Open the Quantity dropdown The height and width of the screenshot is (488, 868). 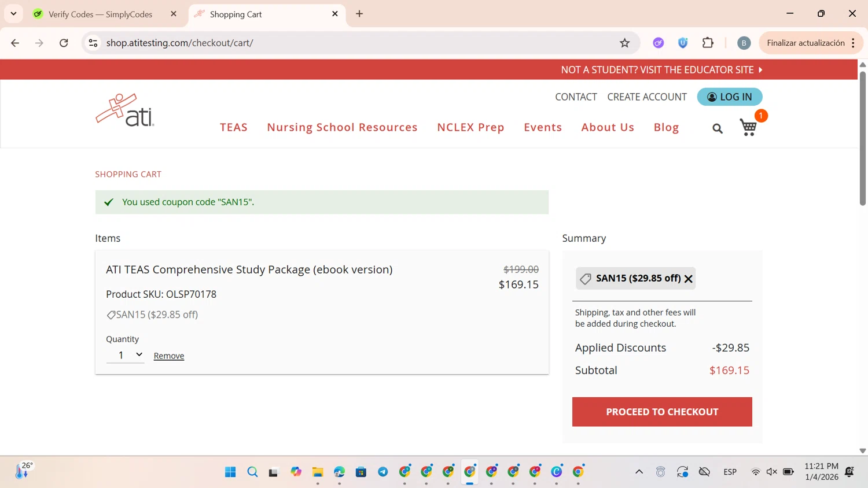coord(125,355)
